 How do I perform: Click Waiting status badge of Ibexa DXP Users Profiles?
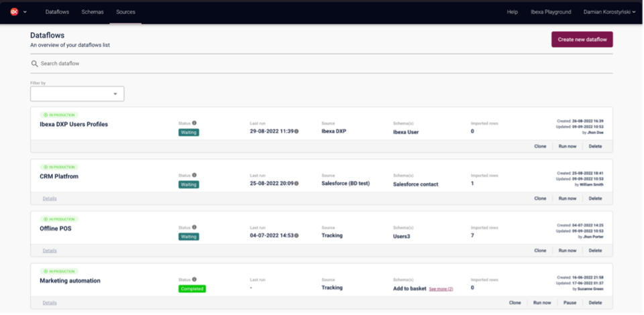coord(189,133)
